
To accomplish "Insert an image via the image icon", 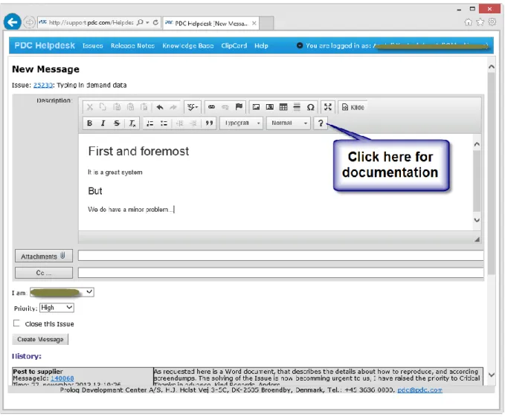I will coord(256,107).
